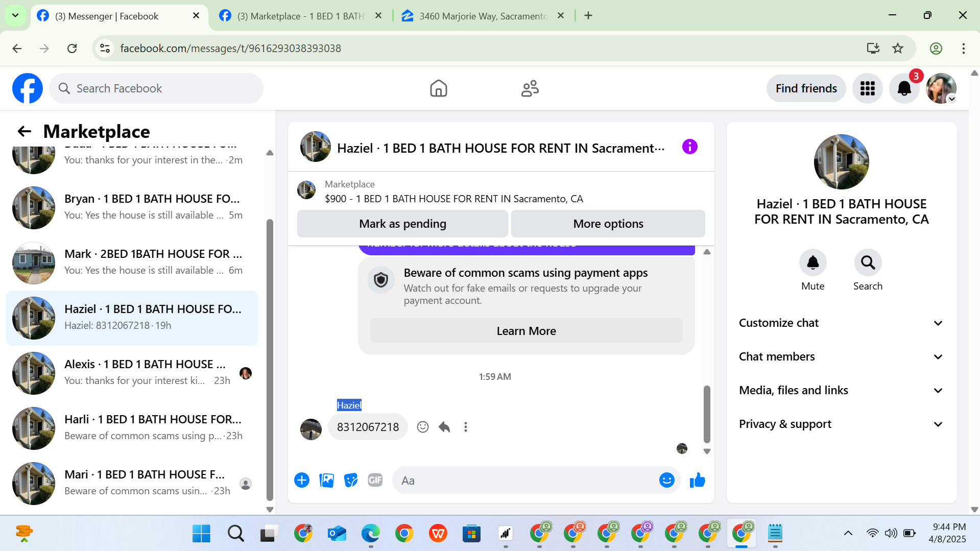Click the conversation list scrollbar
This screenshot has width=980, height=551.
point(270,360)
